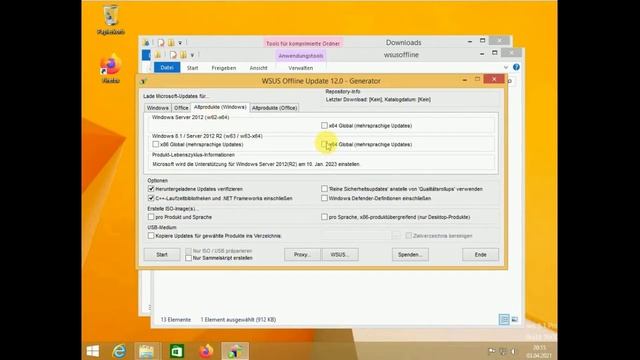The height and width of the screenshot is (360, 640).
Task: Launch Firefox from the desktop shortcut
Action: point(111,68)
